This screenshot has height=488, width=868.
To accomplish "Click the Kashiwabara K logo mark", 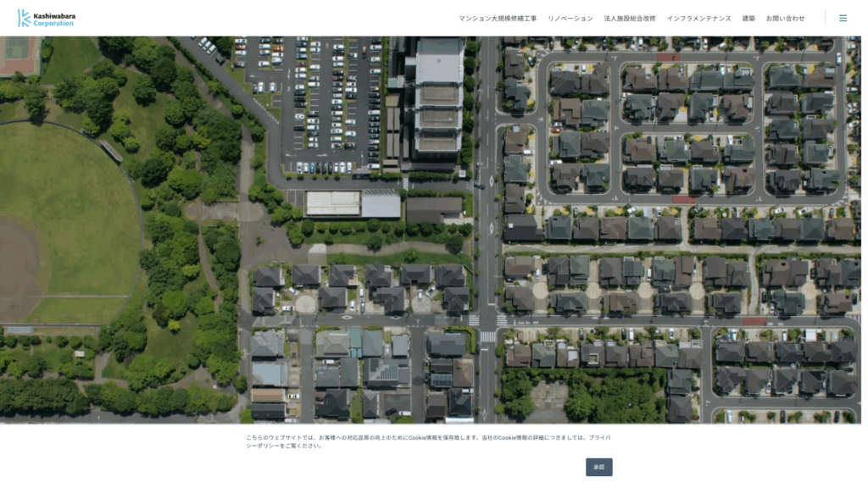I will [x=24, y=18].
